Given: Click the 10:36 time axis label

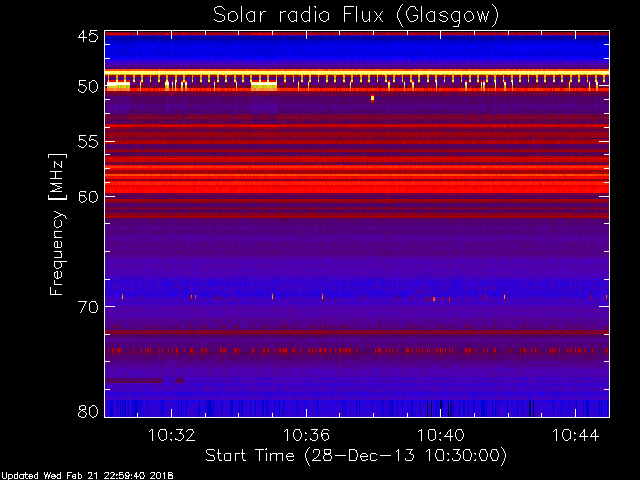Looking at the screenshot, I should coord(306,435).
